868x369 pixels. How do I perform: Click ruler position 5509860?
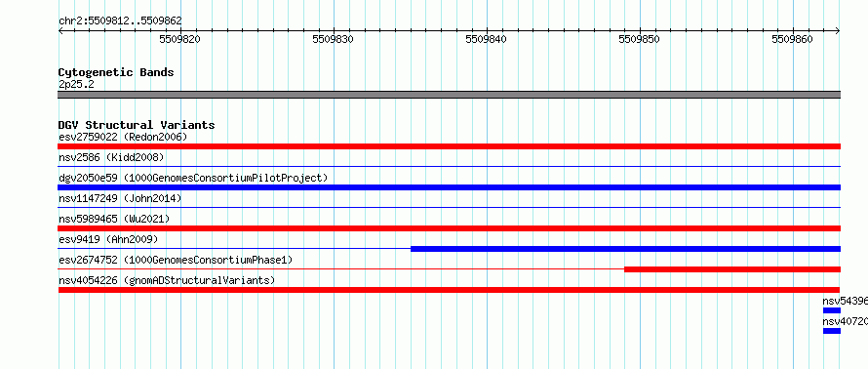coord(793,39)
